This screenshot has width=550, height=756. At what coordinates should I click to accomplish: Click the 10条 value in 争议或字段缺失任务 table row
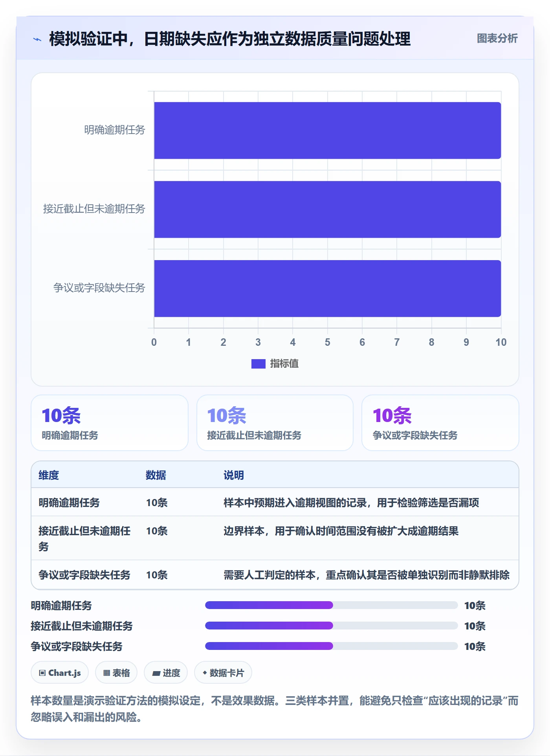click(x=157, y=575)
